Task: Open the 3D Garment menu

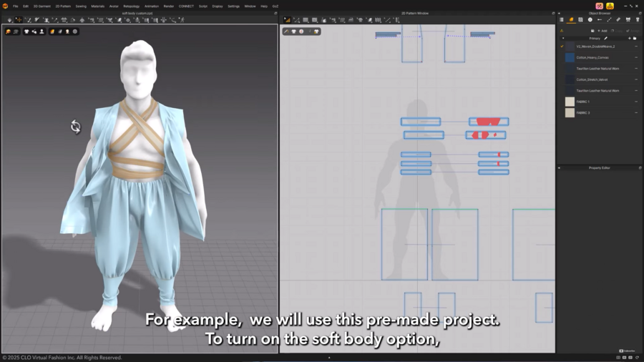Action: (42, 6)
